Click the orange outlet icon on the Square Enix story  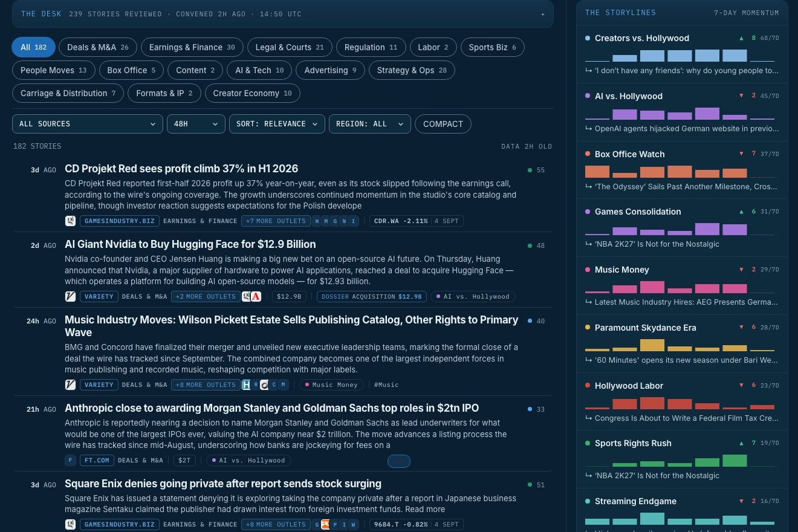pos(325,525)
